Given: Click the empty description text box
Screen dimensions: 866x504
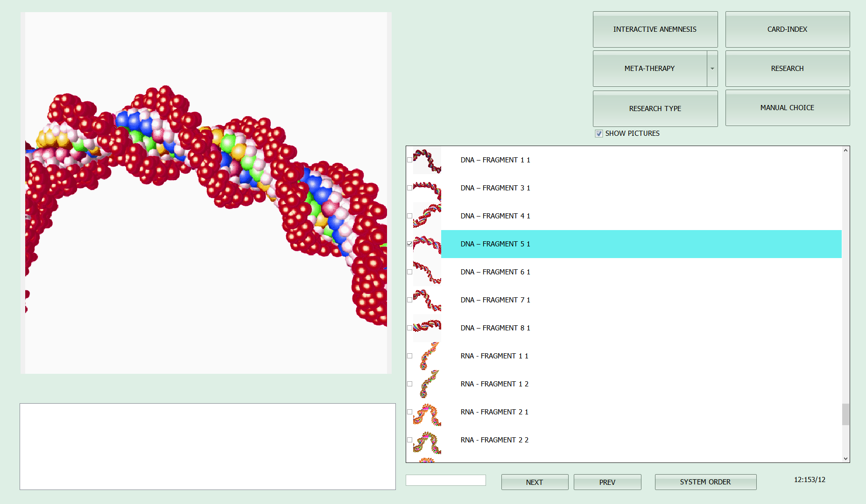Looking at the screenshot, I should 208,447.
